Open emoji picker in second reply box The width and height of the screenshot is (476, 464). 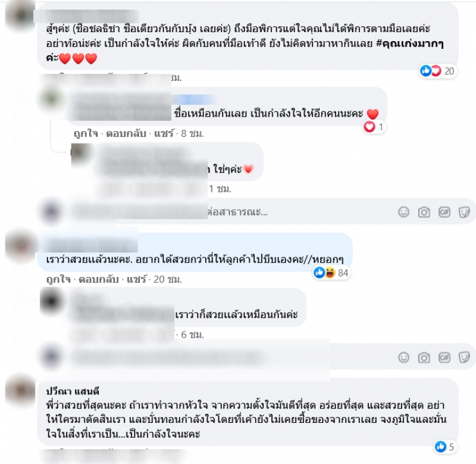(x=403, y=357)
